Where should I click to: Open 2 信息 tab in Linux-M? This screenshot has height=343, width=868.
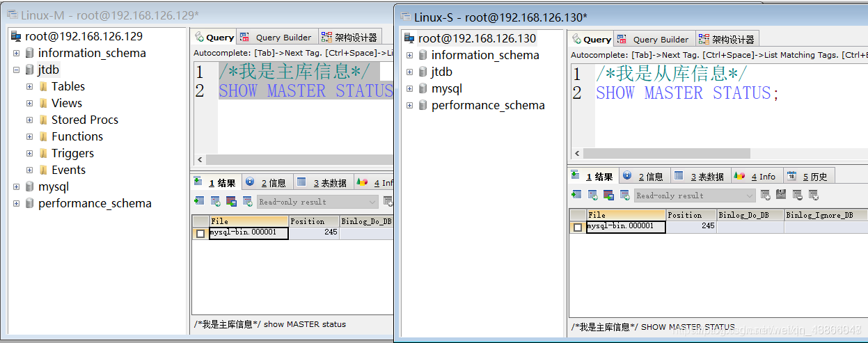pos(267,182)
